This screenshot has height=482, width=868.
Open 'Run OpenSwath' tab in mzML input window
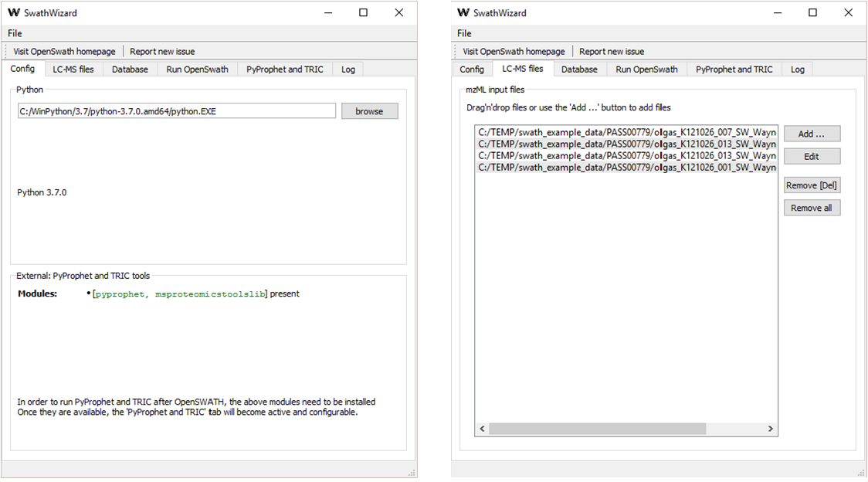646,70
